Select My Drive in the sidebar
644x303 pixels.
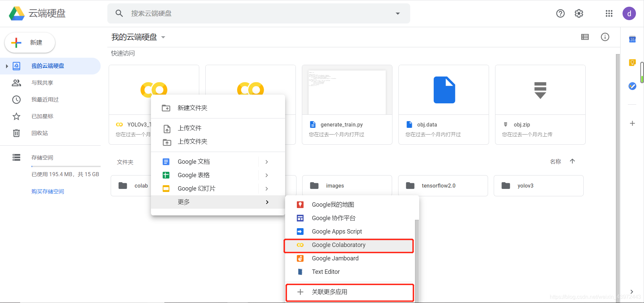(50, 66)
